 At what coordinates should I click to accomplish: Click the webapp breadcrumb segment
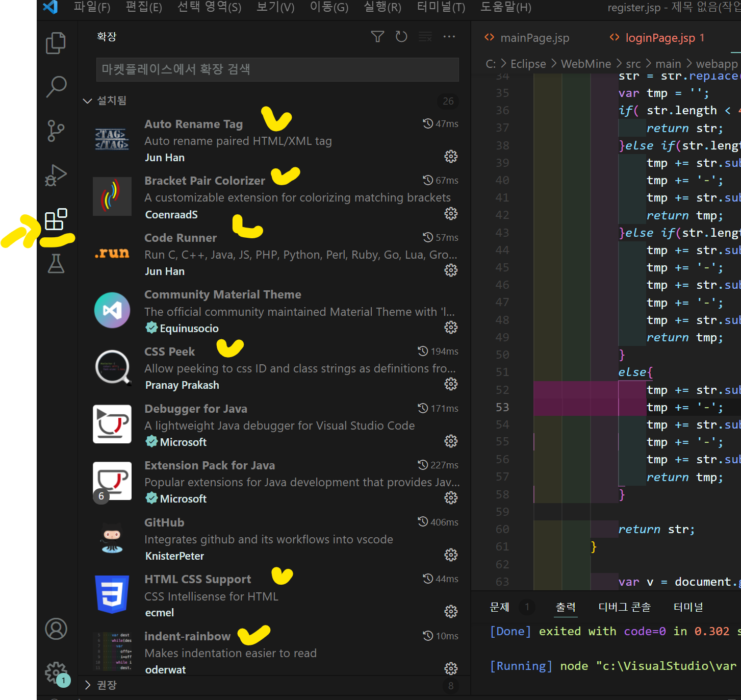coord(717,64)
